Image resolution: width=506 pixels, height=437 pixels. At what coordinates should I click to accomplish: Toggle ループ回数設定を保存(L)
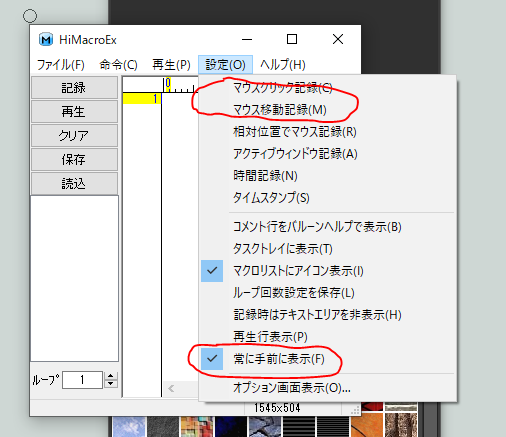click(x=328, y=293)
